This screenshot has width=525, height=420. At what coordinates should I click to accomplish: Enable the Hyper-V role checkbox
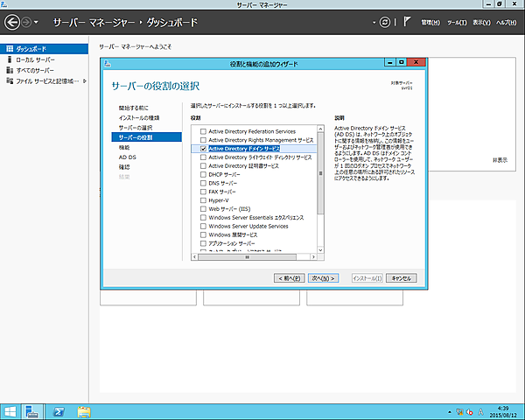(x=204, y=199)
